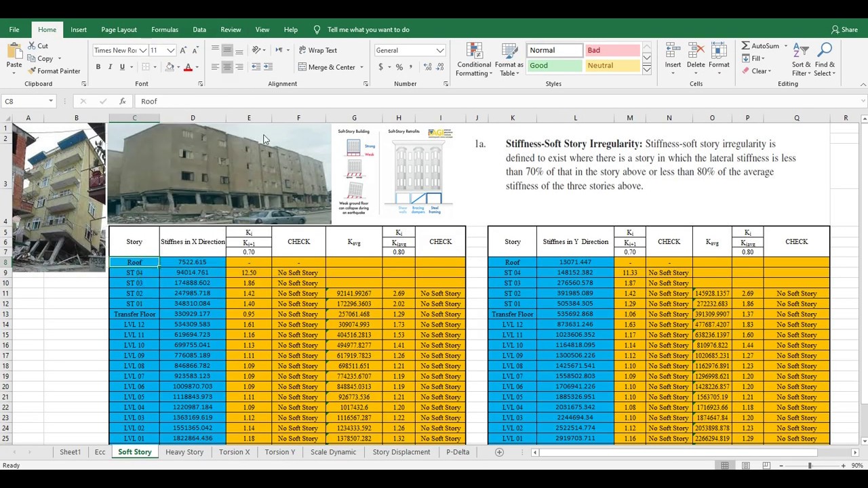This screenshot has width=868, height=488.
Task: Expand the cell styles gallery
Action: coord(646,69)
